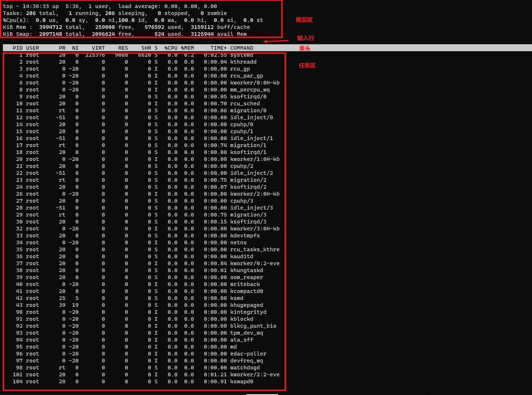This screenshot has width=532, height=395.
Task: Select the ksoftirqd/2 process name
Action: point(248,187)
